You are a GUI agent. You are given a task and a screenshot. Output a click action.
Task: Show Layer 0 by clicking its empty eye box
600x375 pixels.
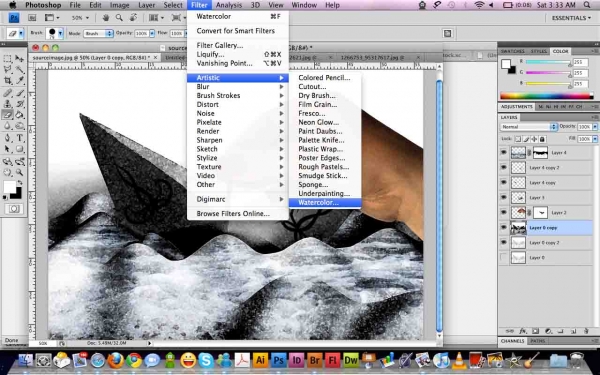504,258
